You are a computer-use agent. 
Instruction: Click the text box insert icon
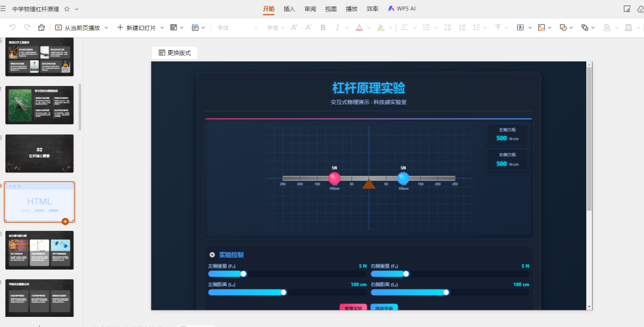click(x=520, y=27)
